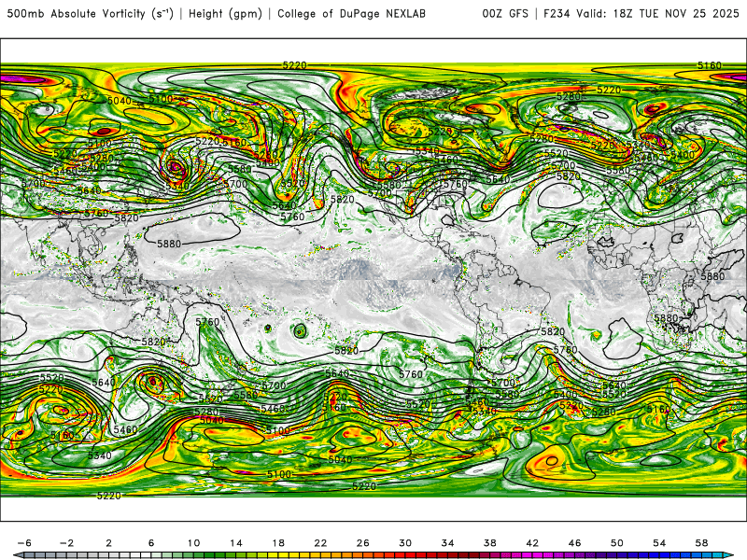Click the "500mb Absolute Vorticity" title text
Screen dimensions: 747x560
coord(77,13)
